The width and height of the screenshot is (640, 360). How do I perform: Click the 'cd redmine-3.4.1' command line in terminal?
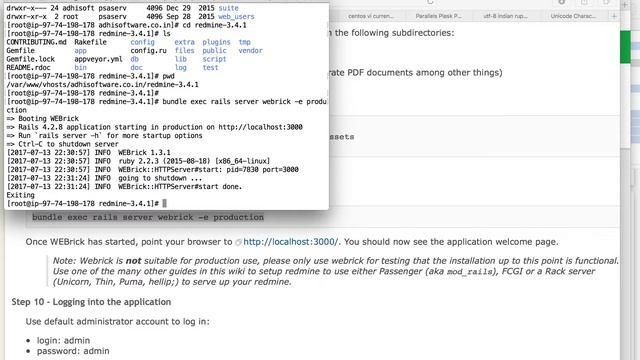127,25
